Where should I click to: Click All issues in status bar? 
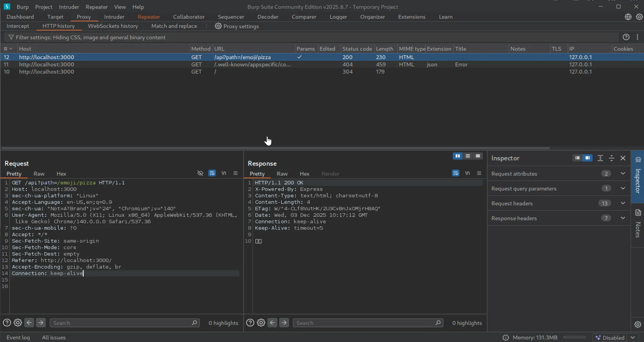coord(54,337)
